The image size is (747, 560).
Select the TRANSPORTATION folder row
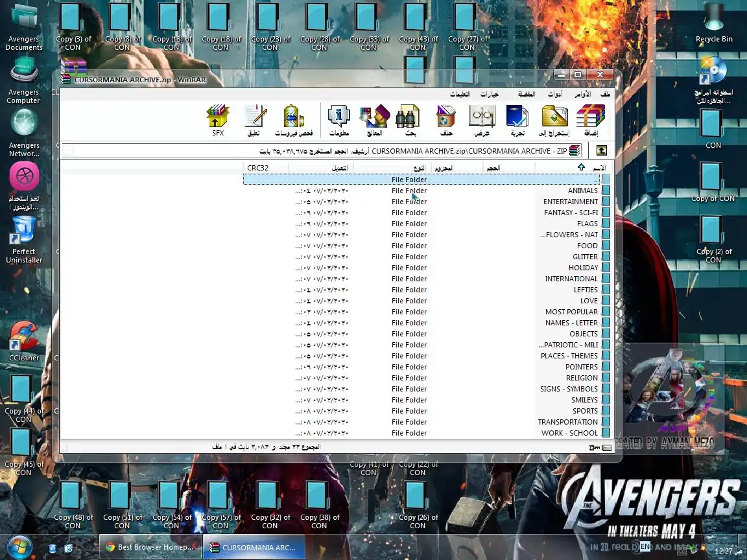(x=427, y=422)
